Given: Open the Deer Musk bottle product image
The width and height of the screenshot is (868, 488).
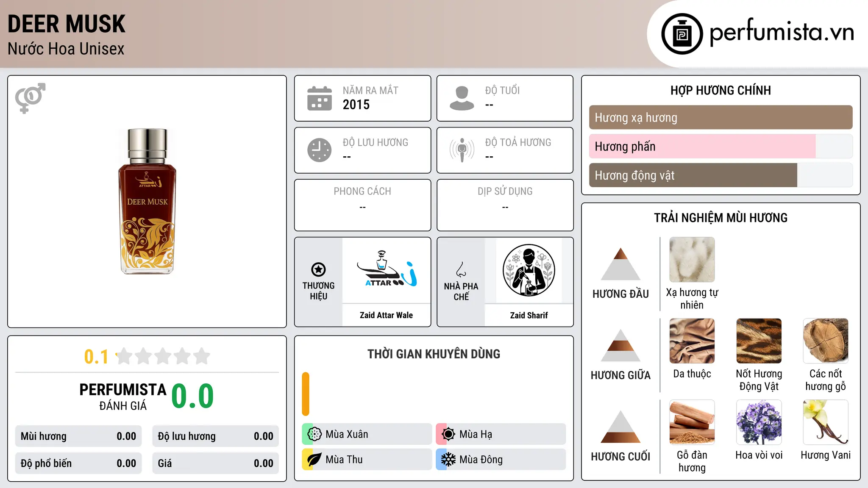Looking at the screenshot, I should pos(147,201).
